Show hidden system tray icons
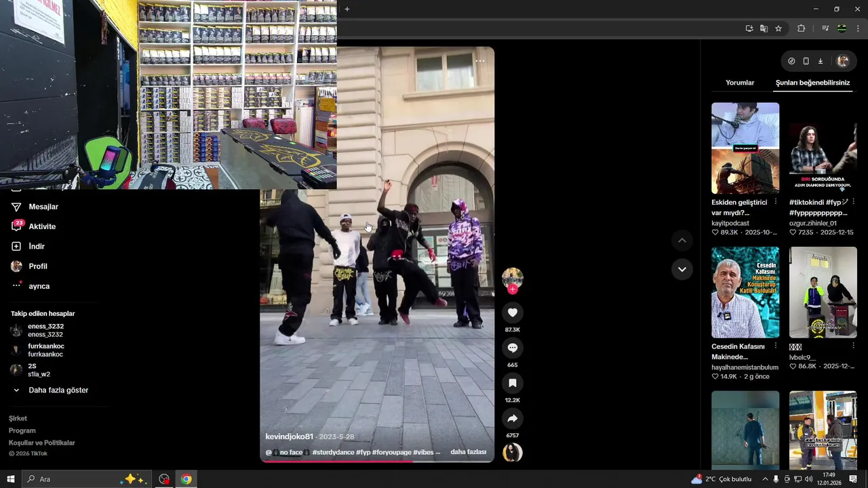This screenshot has height=488, width=868. tap(765, 479)
